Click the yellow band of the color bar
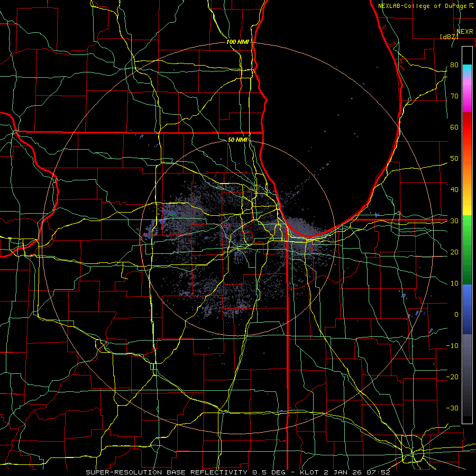476x476 pixels. click(467, 206)
